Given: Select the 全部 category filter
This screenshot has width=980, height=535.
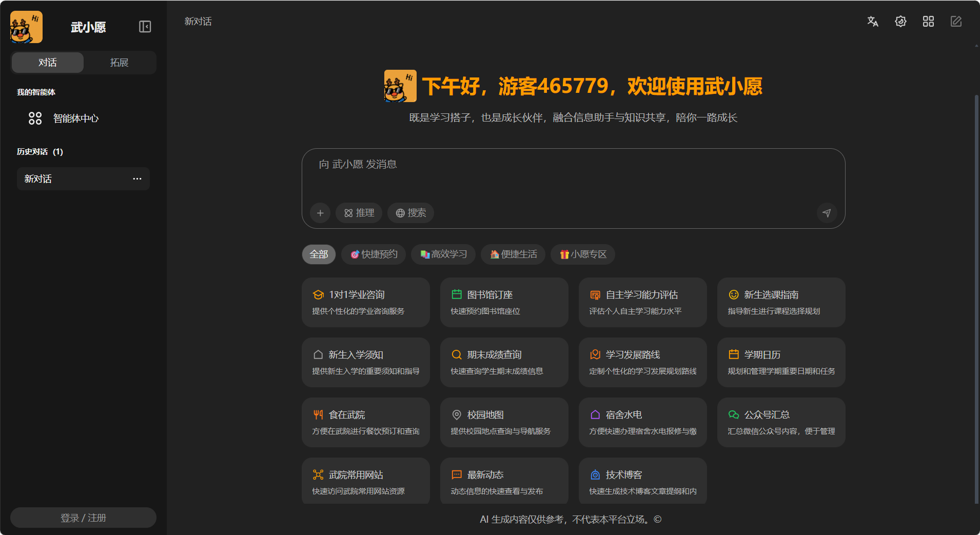Looking at the screenshot, I should tap(319, 254).
